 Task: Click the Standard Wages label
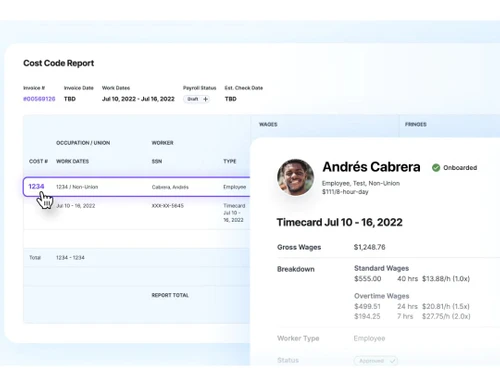pos(381,268)
